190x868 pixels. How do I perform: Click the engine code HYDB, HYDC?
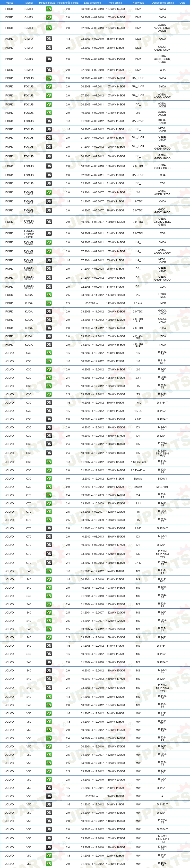coord(163,295)
